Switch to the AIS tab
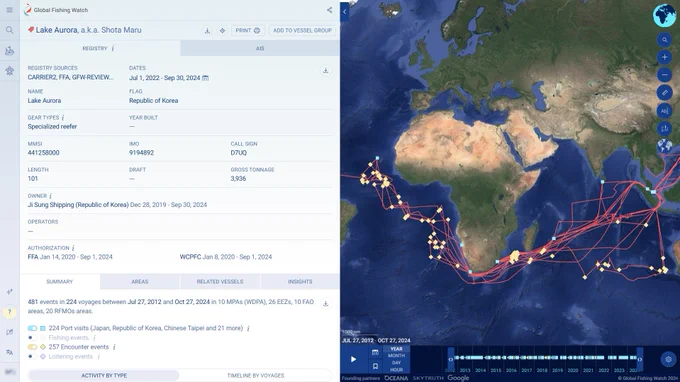This screenshot has width=680, height=382. (x=260, y=49)
